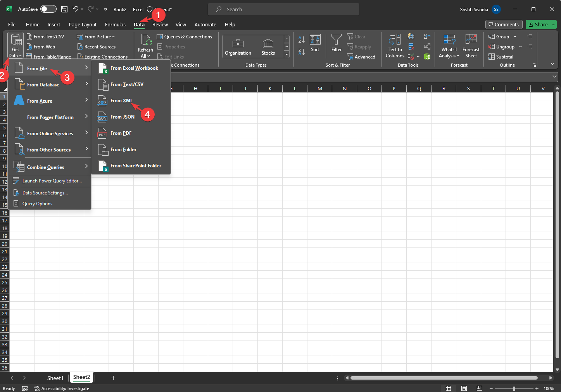The width and height of the screenshot is (561, 392).
Task: Click zoom in plus button
Action: coord(537,388)
